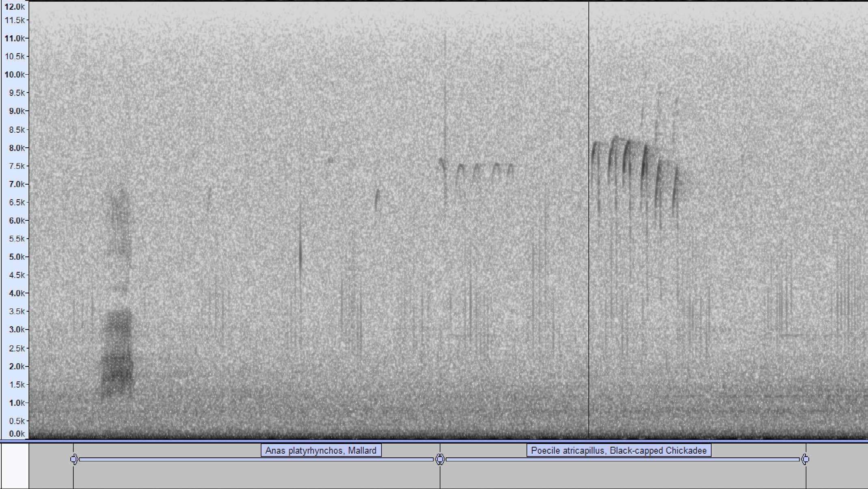Select the 'Poecile atricapillus, Black-capped Chickadee' label text

click(x=618, y=450)
